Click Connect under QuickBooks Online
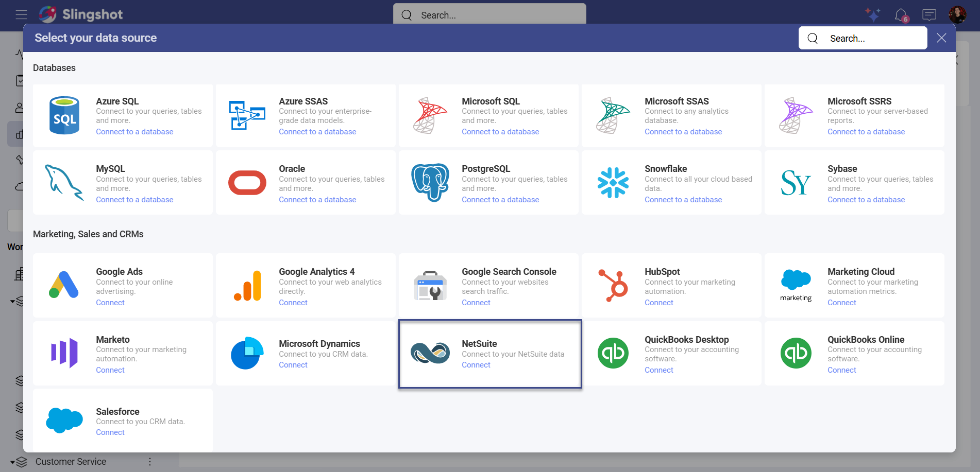This screenshot has height=472, width=980. [841, 370]
